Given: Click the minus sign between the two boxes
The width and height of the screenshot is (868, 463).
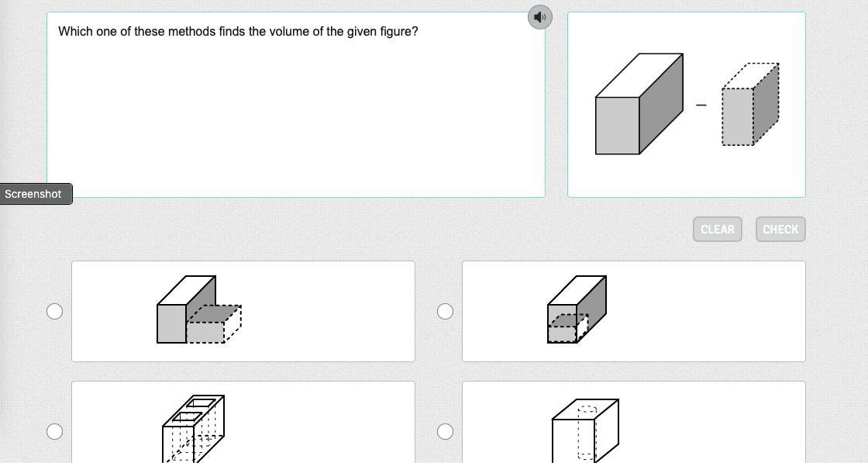Looking at the screenshot, I should point(701,105).
